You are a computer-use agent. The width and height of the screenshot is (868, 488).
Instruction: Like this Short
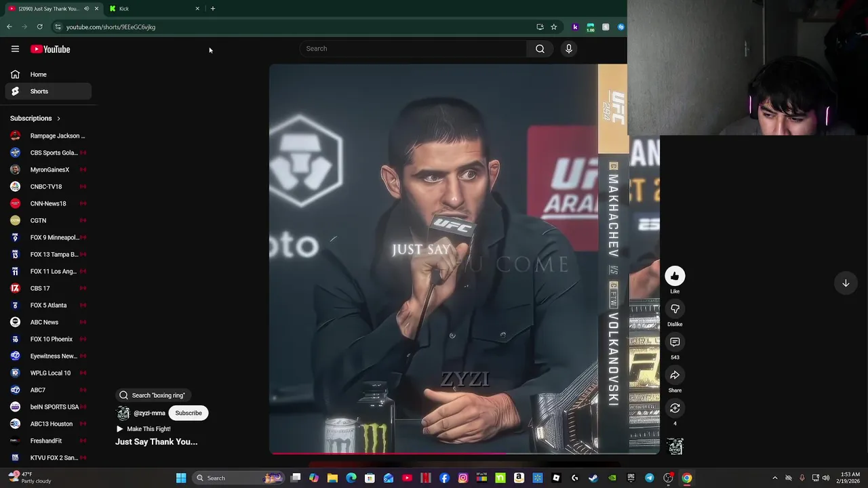[675, 276]
